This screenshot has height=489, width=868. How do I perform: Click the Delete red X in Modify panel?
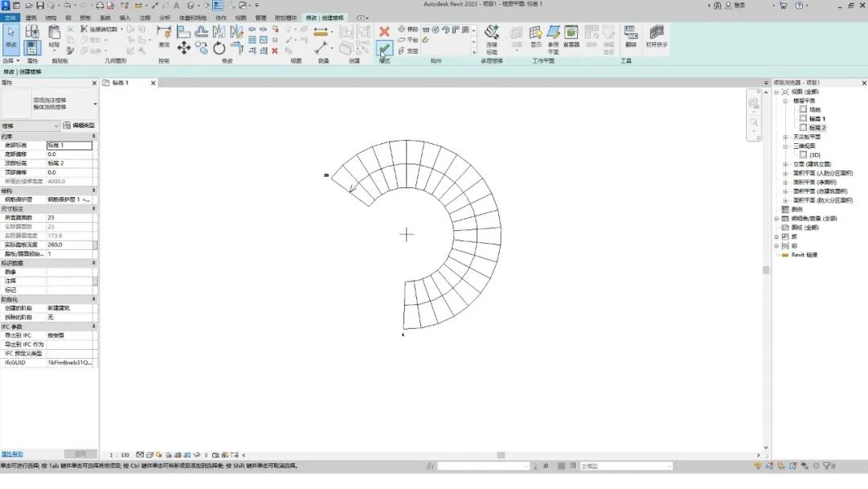click(x=275, y=51)
